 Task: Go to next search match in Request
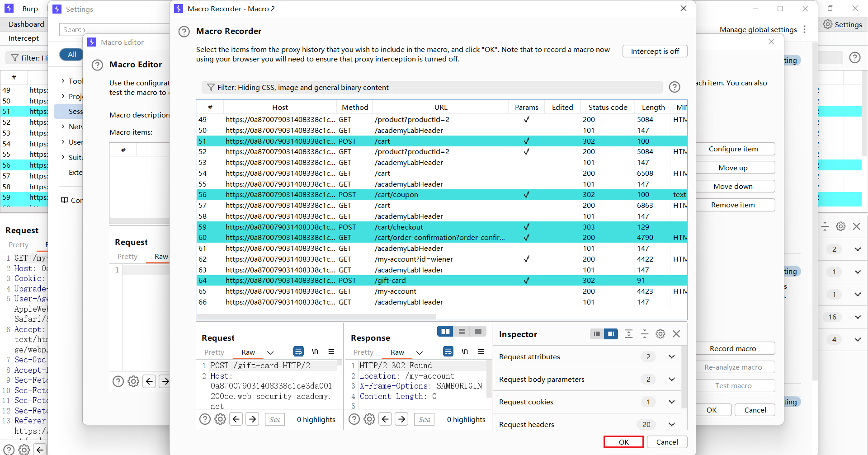tap(252, 419)
